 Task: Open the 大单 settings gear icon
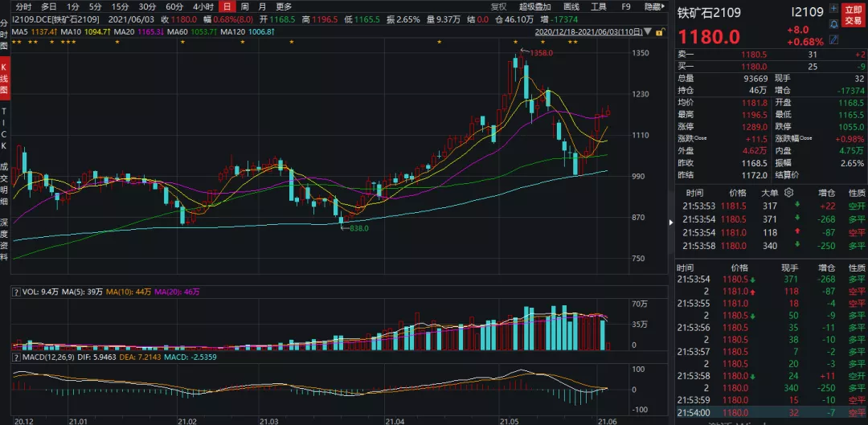pyautogui.click(x=788, y=193)
